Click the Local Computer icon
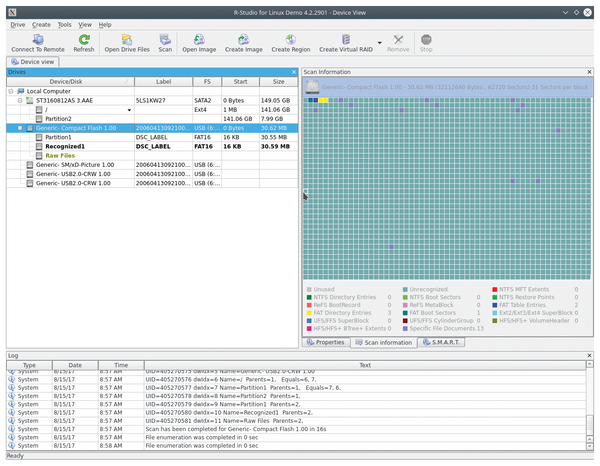600x466 pixels. 21,91
